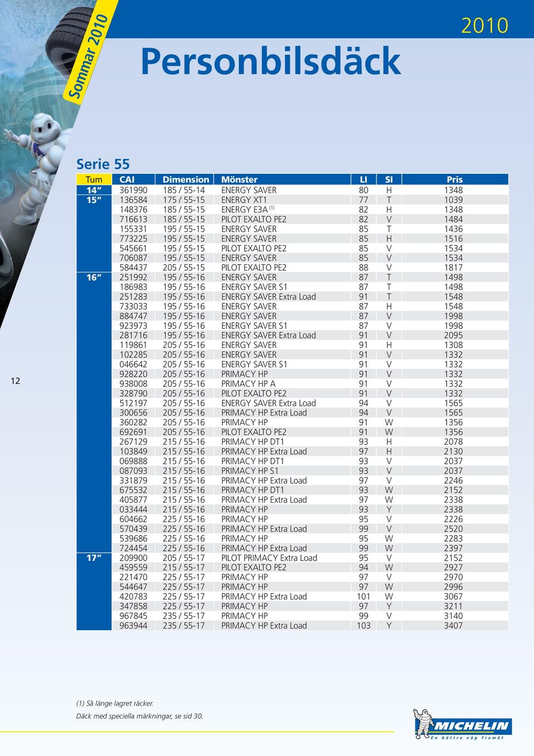Click 'ENERGY E3A' pattern name
The height and width of the screenshot is (756, 534).
244,209
